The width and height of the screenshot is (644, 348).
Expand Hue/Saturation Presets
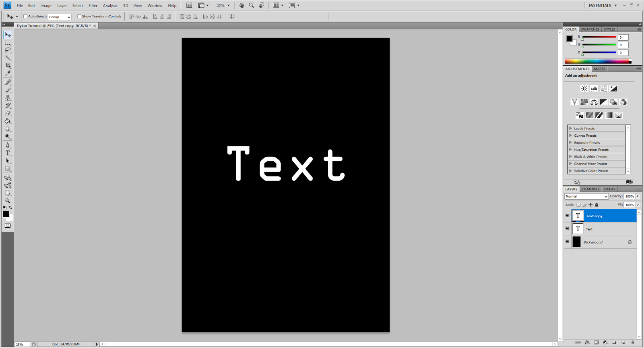tap(570, 150)
